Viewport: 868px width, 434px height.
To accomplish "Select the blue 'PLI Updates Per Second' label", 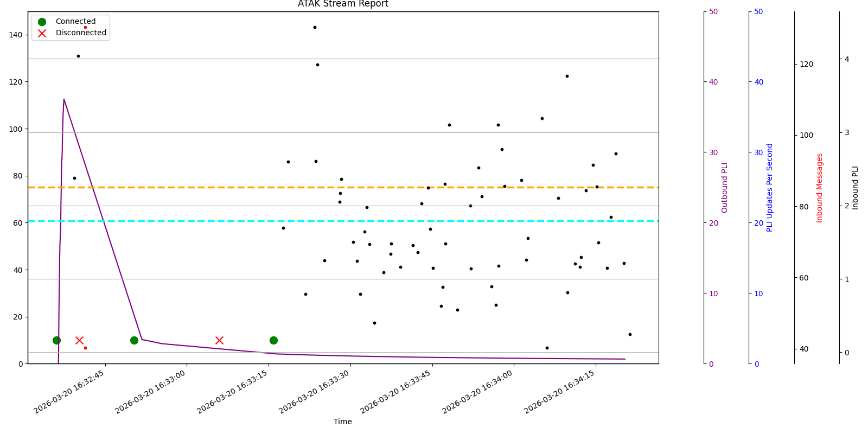I will coord(770,188).
